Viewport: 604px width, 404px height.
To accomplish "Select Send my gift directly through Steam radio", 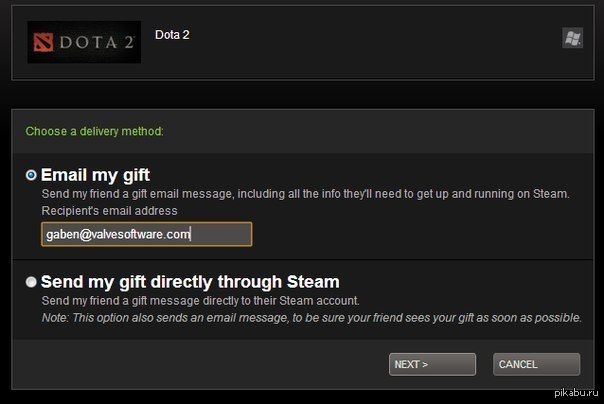I will [31, 282].
